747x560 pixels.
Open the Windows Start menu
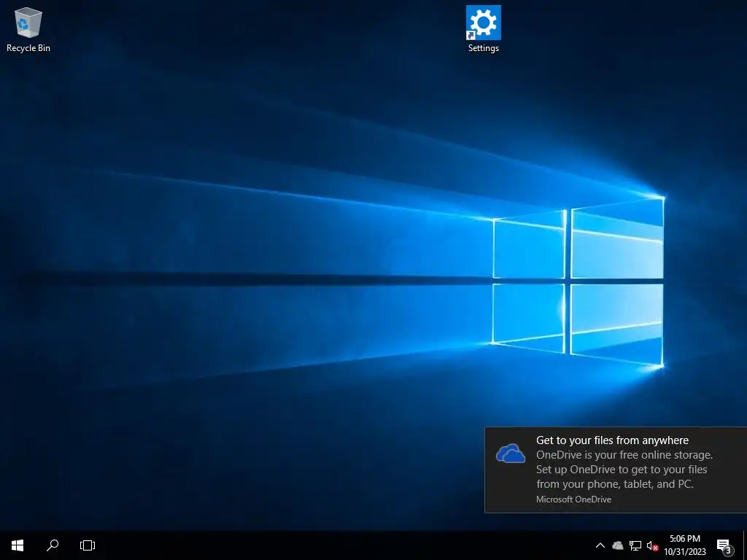pyautogui.click(x=18, y=545)
